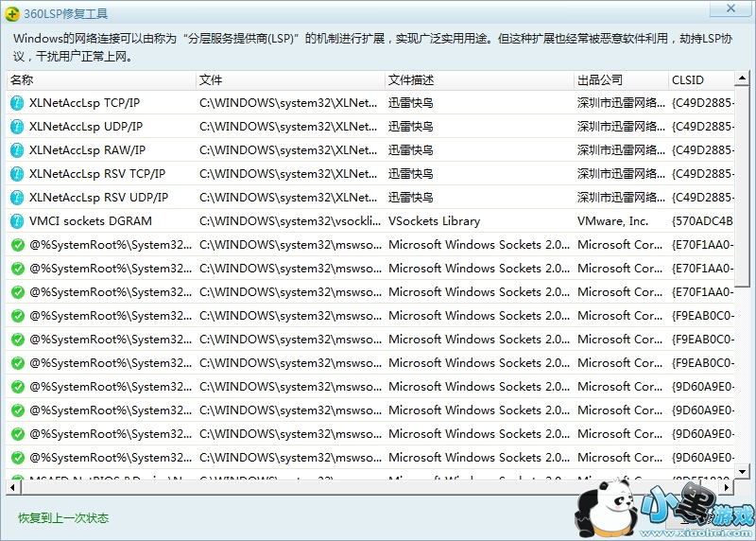Click the file path cell of XLNetAccLsp RSV UDP/IP
Screen dimensions: 756x541
[x=288, y=198]
